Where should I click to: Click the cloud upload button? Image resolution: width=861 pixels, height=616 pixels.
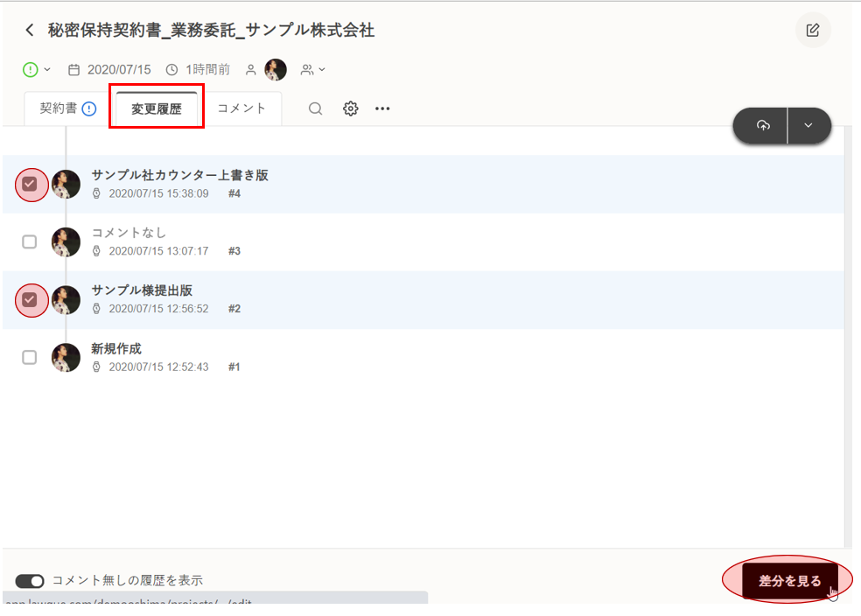coord(762,126)
